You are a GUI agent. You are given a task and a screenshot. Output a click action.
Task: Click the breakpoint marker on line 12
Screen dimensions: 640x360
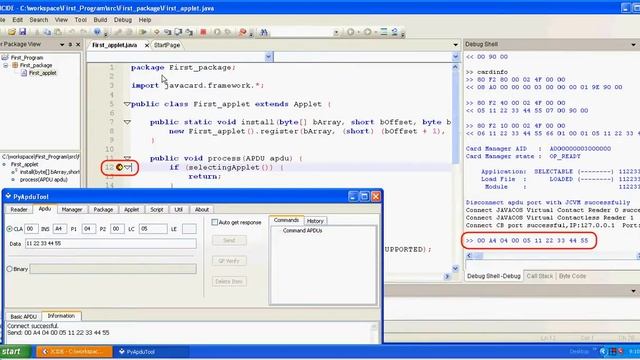119,167
